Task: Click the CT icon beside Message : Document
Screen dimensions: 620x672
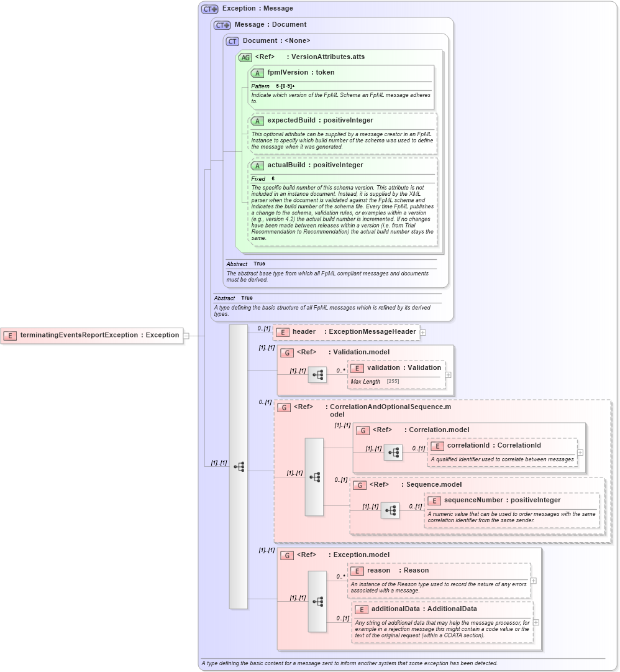Action: click(222, 25)
